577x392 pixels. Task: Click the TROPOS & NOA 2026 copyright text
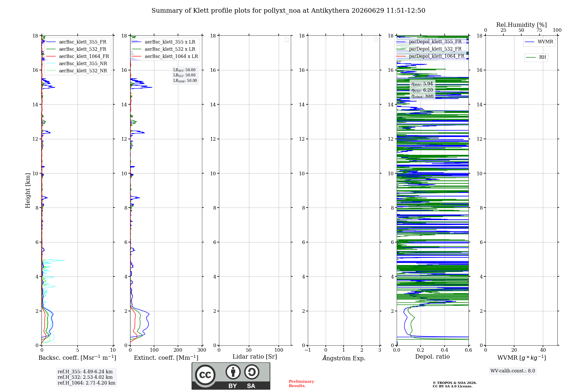(455, 383)
